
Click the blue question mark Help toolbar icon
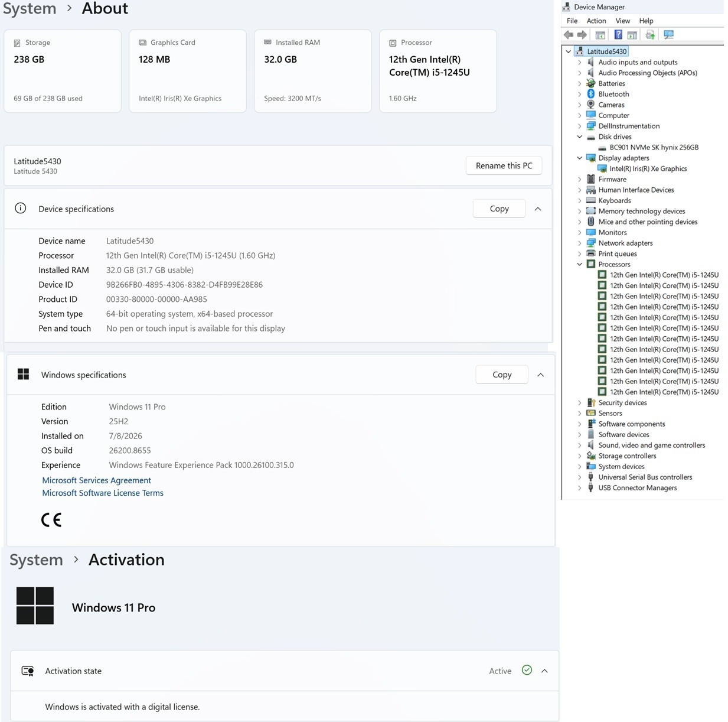pyautogui.click(x=618, y=35)
